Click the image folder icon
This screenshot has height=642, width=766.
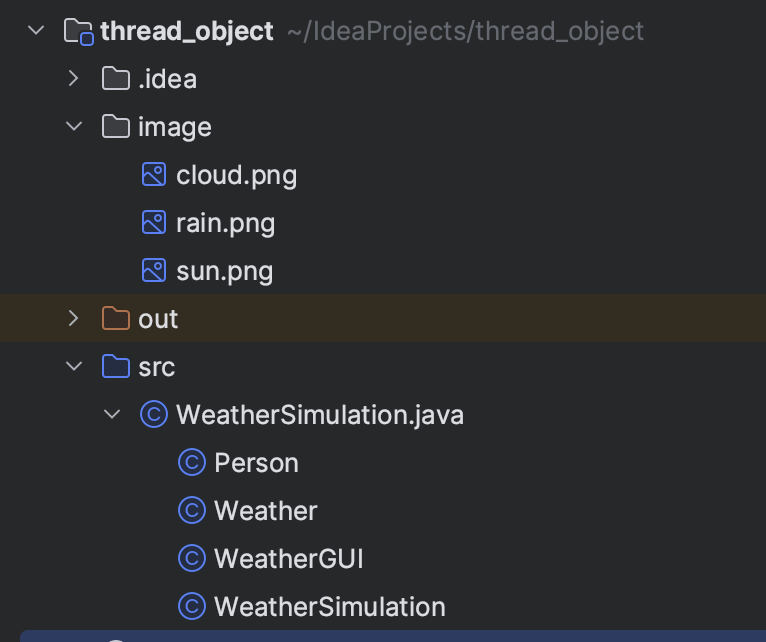(x=116, y=127)
